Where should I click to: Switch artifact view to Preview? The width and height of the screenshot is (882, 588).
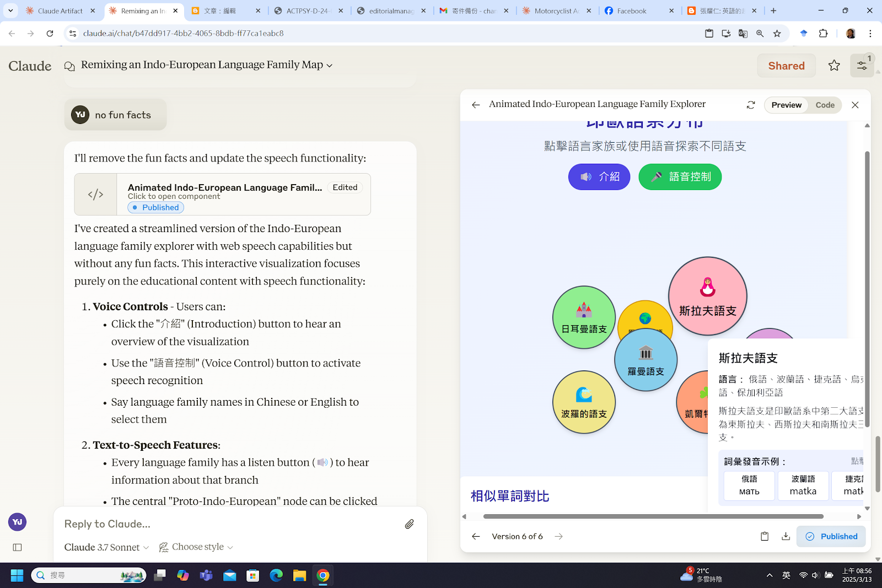(786, 105)
